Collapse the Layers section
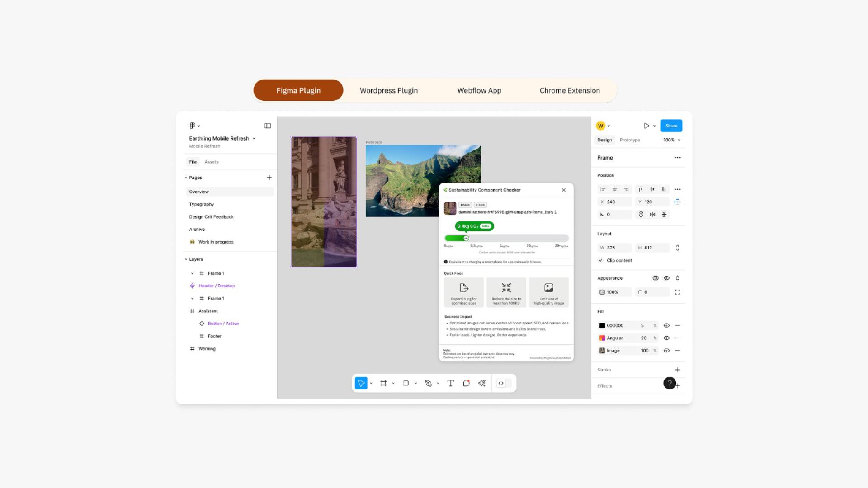This screenshot has height=488, width=868. [186, 259]
